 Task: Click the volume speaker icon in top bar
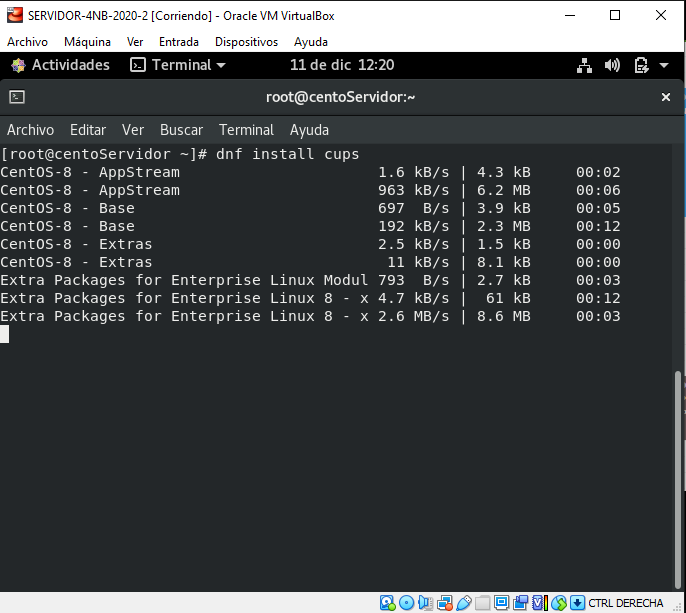(612, 66)
